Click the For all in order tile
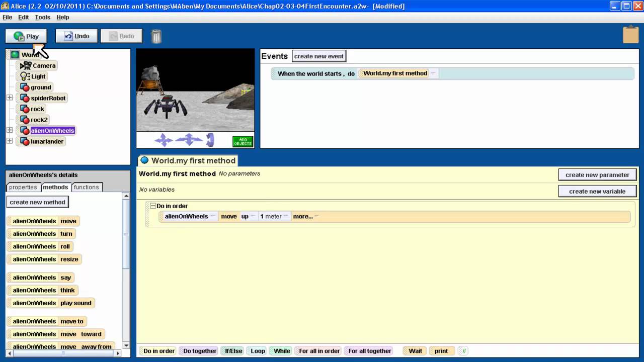The width and height of the screenshot is (644, 362). tap(319, 351)
